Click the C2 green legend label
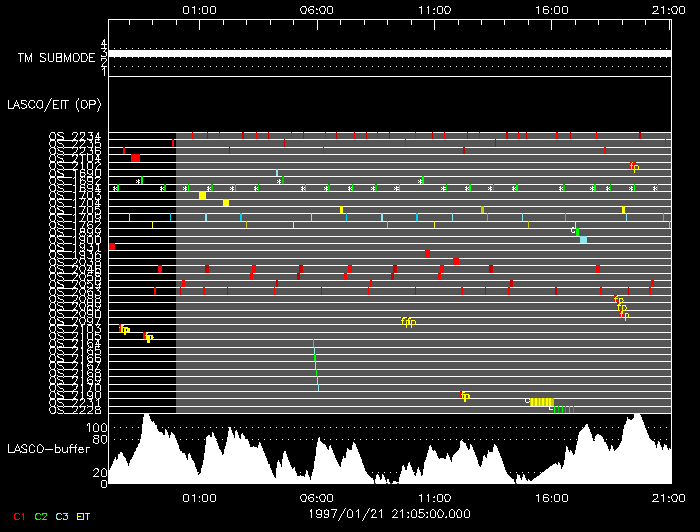Screen dimensions: 700x532 pyautogui.click(x=41, y=515)
